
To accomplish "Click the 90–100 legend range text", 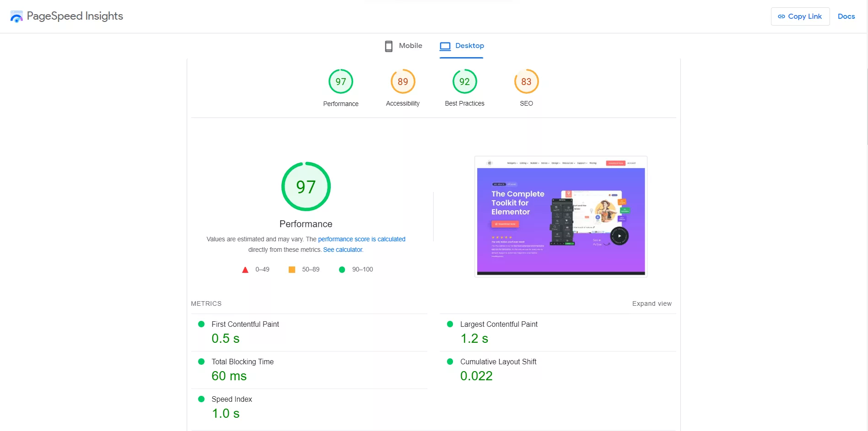I will [x=362, y=270].
